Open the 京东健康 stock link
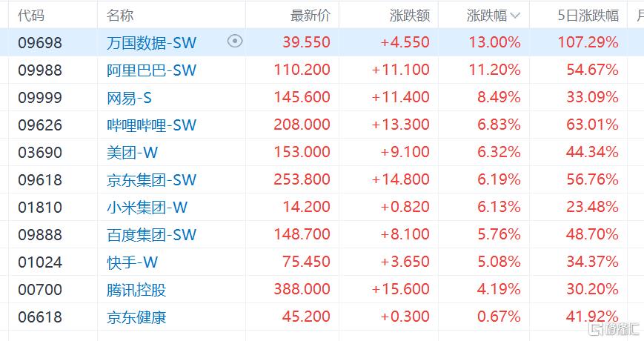Image resolution: width=644 pixels, height=341 pixels. pyautogui.click(x=136, y=317)
